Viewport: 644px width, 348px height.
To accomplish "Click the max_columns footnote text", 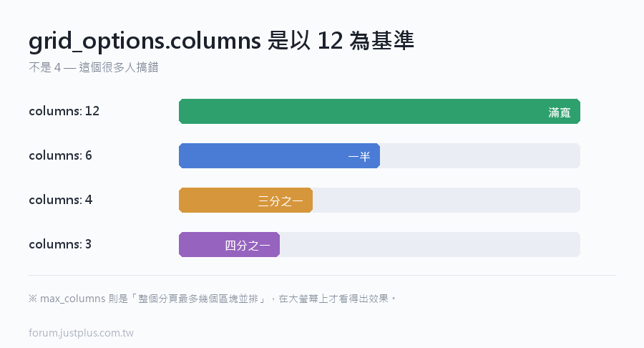I will click(x=213, y=299).
